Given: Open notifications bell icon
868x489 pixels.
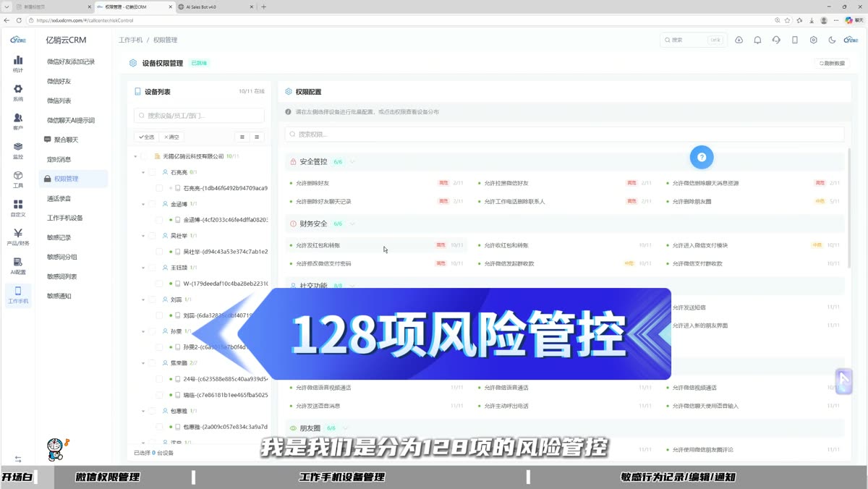Looking at the screenshot, I should point(757,40).
